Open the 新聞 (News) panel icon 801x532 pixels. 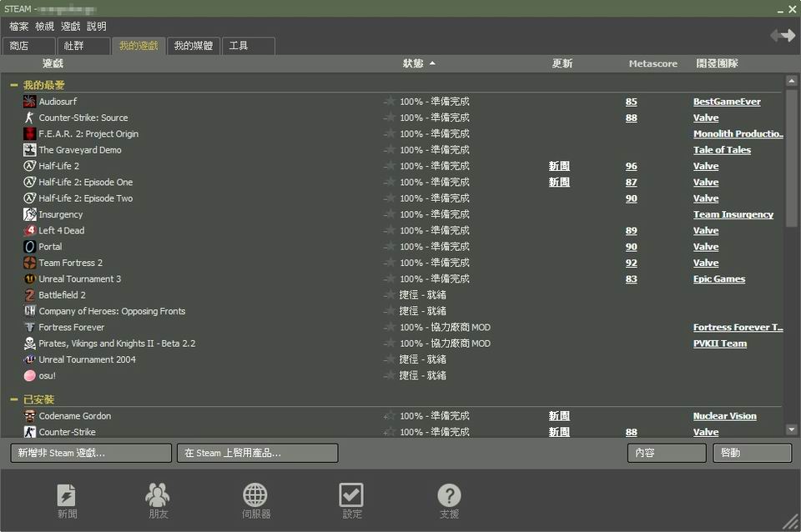click(x=67, y=494)
